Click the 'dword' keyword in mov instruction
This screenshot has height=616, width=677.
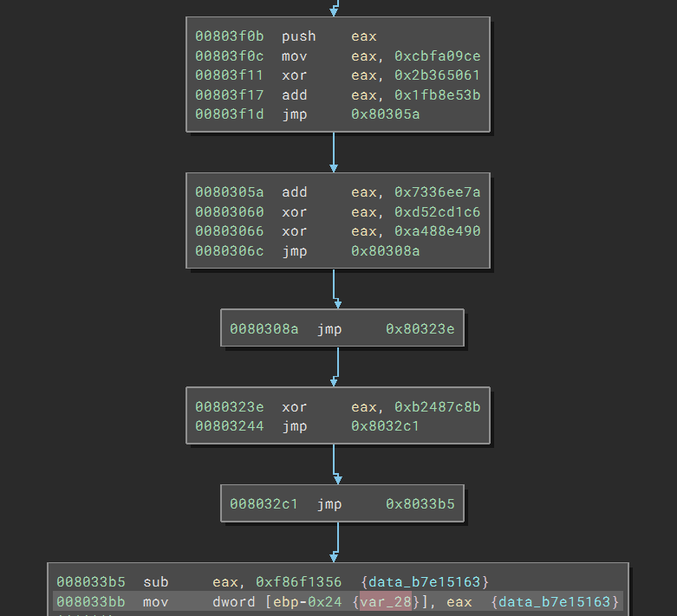point(233,602)
